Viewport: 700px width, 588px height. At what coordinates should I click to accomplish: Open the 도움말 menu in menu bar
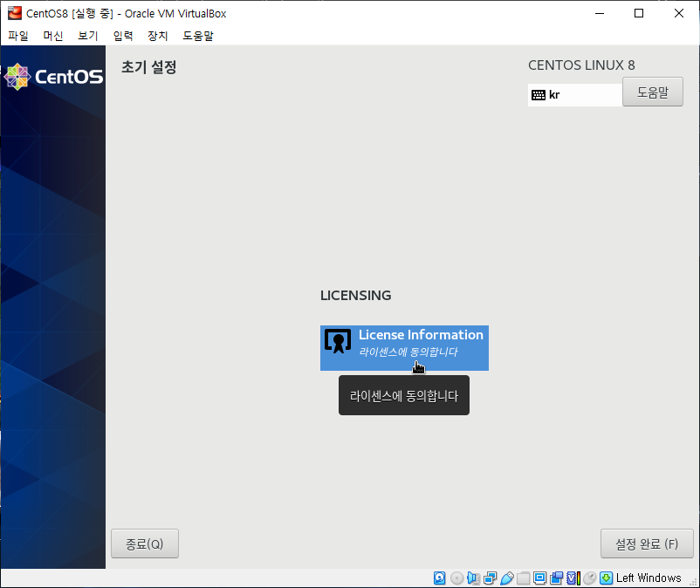[x=198, y=36]
